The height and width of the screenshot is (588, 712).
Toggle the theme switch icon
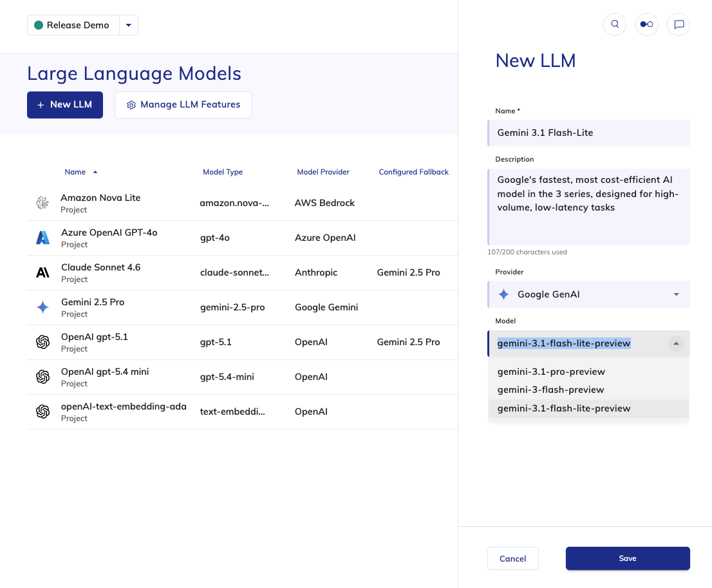click(646, 24)
